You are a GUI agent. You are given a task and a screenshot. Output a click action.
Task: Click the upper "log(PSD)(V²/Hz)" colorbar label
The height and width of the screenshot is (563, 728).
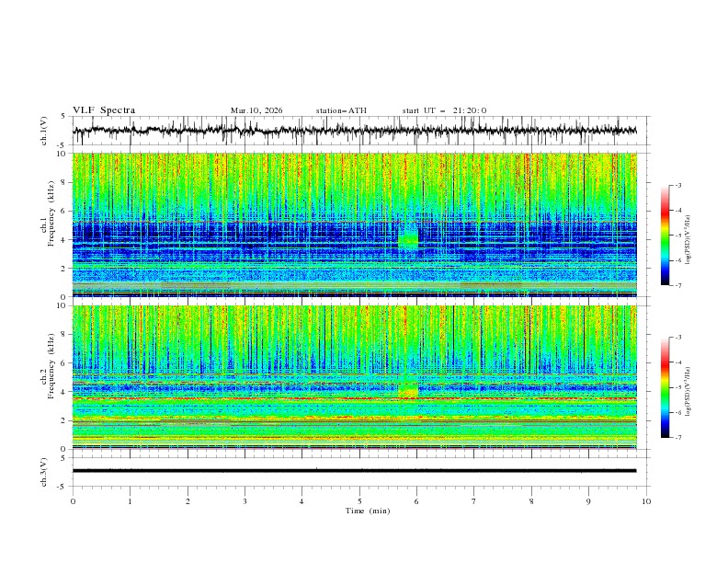click(x=688, y=240)
